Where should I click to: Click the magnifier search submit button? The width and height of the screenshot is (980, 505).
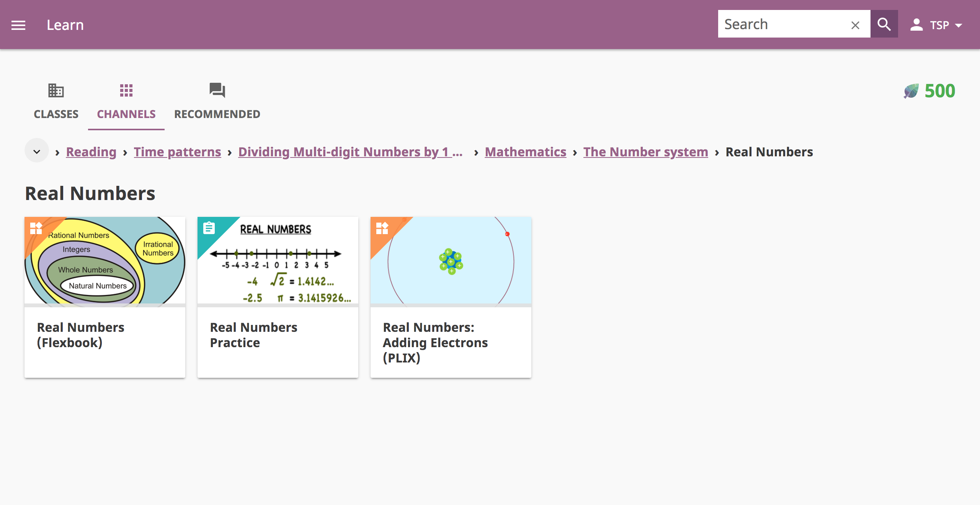[884, 24]
